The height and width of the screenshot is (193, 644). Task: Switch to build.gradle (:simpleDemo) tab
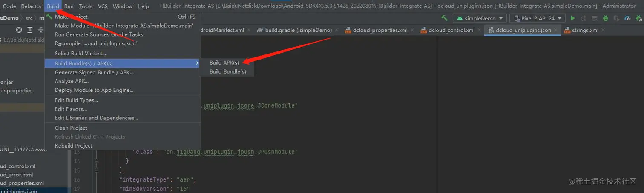[x=297, y=30]
